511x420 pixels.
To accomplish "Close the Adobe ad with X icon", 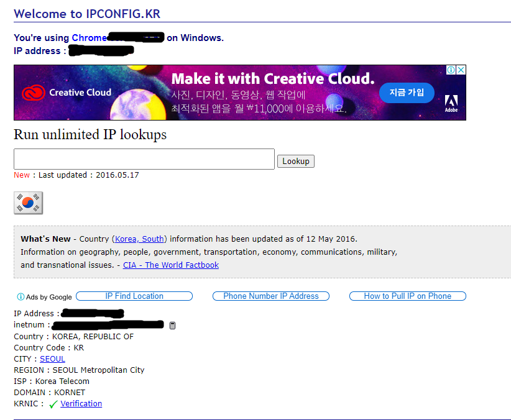I will (x=461, y=70).
